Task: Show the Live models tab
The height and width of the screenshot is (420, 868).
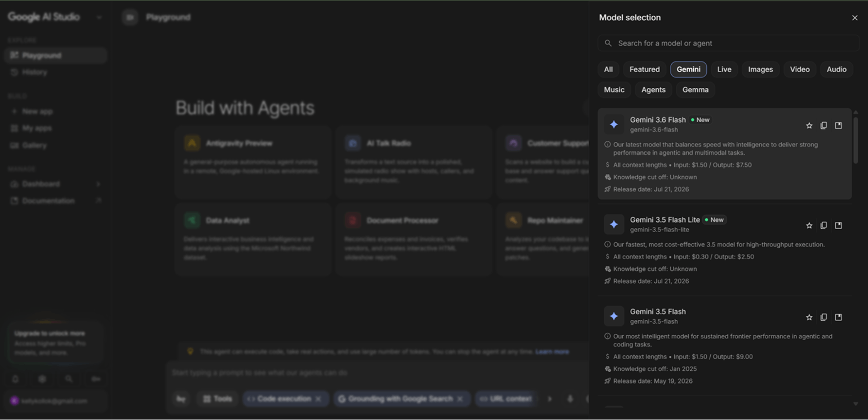Action: click(724, 69)
